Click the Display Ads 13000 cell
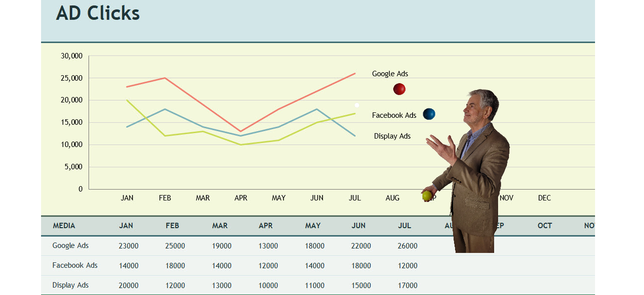This screenshot has height=295, width=644. (222, 286)
